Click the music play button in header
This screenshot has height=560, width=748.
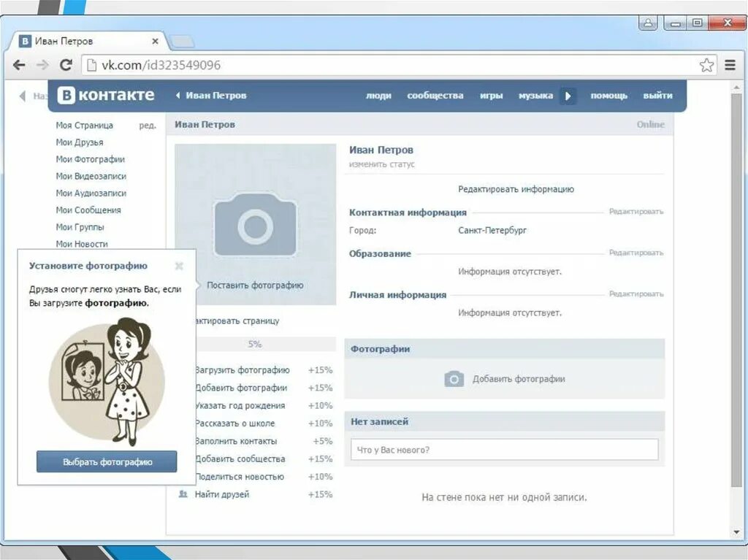pos(568,96)
